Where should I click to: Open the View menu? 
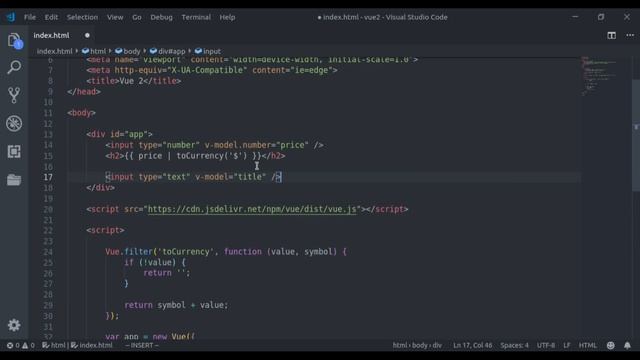click(x=115, y=17)
